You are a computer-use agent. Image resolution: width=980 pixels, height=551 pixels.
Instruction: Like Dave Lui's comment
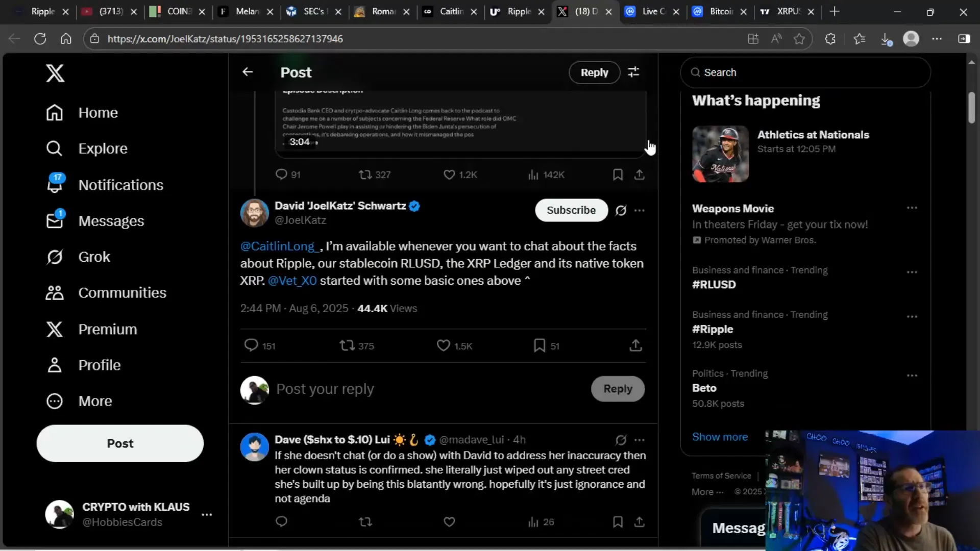pos(449,521)
